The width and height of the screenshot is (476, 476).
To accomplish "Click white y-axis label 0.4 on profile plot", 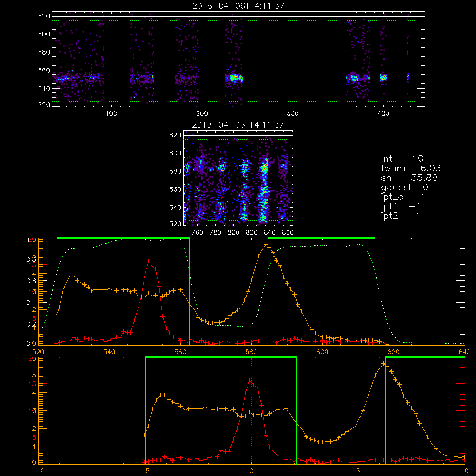I will coord(31,303).
